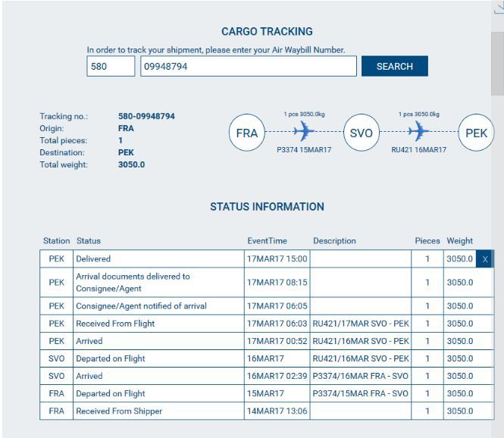Click the airplane icon for flight RU421

(418, 131)
